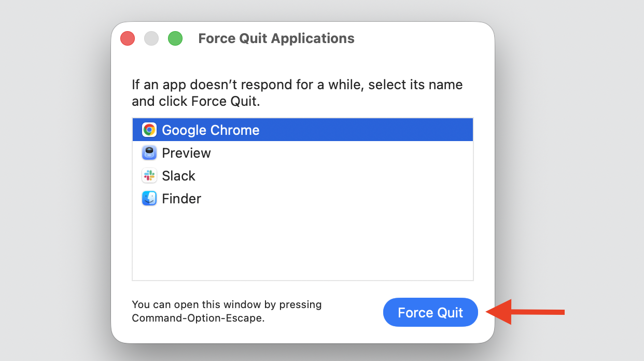Click the Google Chrome app icon

pyautogui.click(x=149, y=130)
